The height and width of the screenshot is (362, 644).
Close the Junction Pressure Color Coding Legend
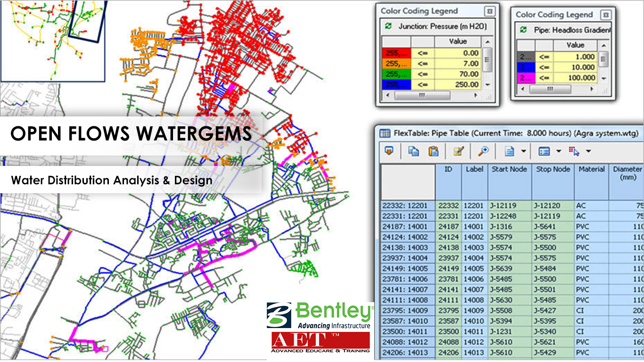pyautogui.click(x=490, y=11)
